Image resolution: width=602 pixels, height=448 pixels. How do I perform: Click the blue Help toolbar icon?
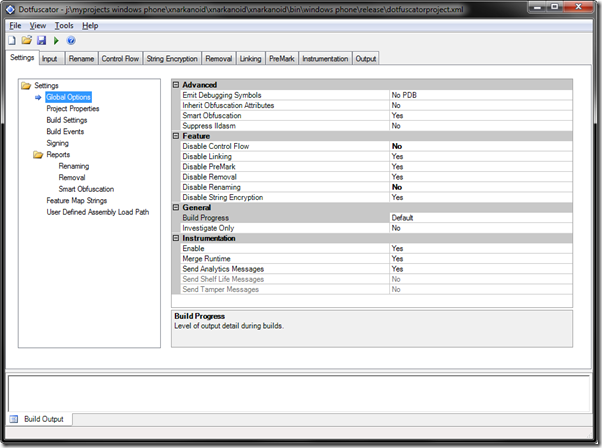click(71, 40)
